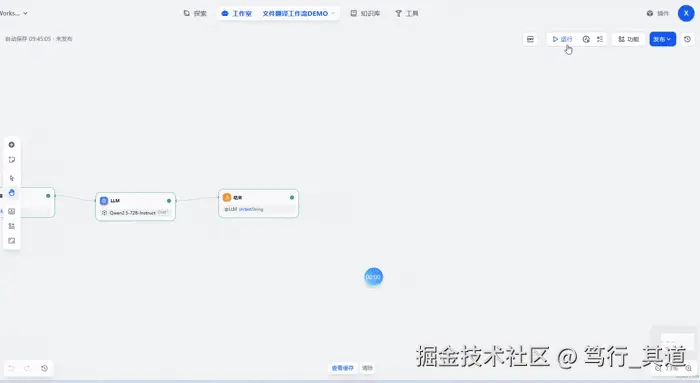The height and width of the screenshot is (383, 700).
Task: Click the add node plus icon
Action: 12,145
